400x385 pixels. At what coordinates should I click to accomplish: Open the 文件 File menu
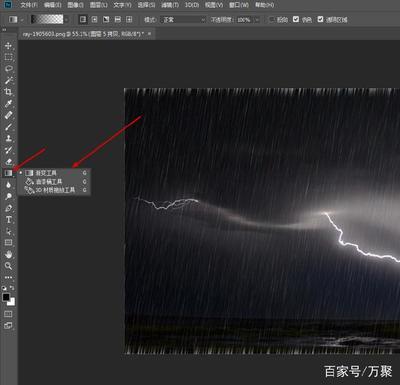point(29,5)
